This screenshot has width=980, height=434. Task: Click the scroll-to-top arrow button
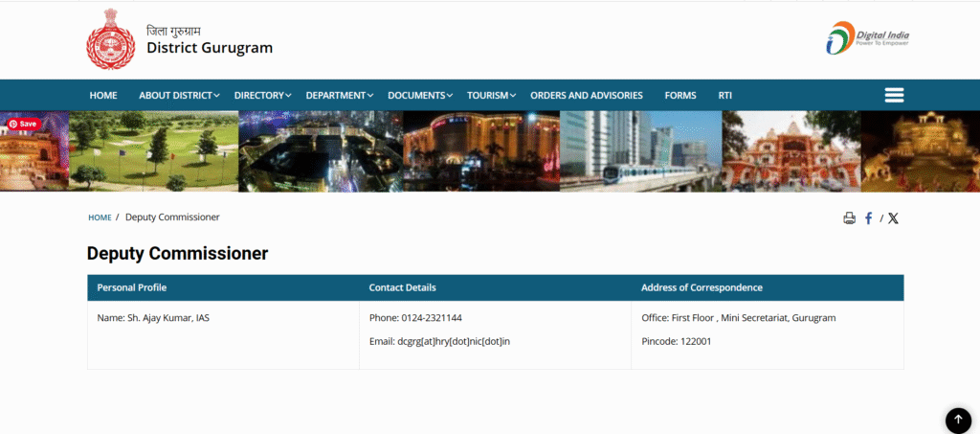(x=958, y=420)
